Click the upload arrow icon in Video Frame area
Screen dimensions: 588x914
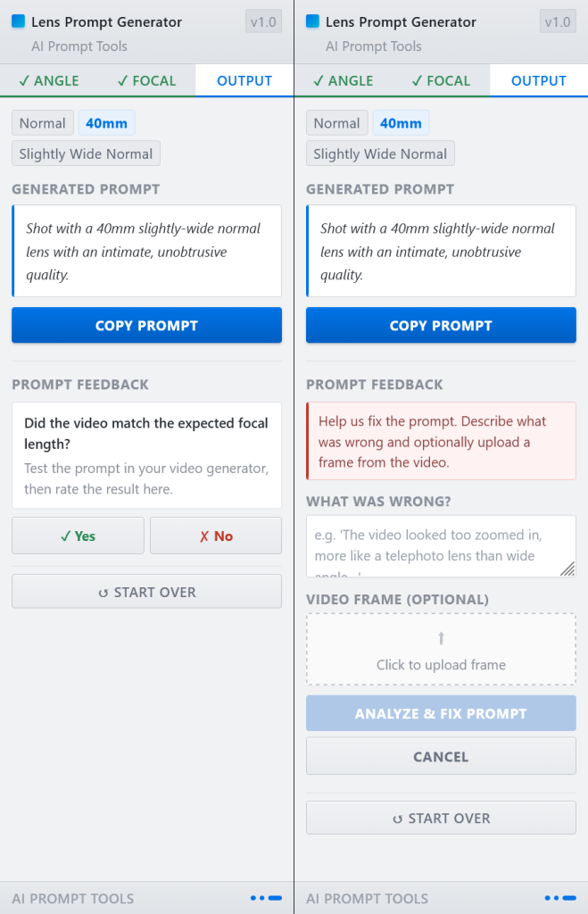441,636
